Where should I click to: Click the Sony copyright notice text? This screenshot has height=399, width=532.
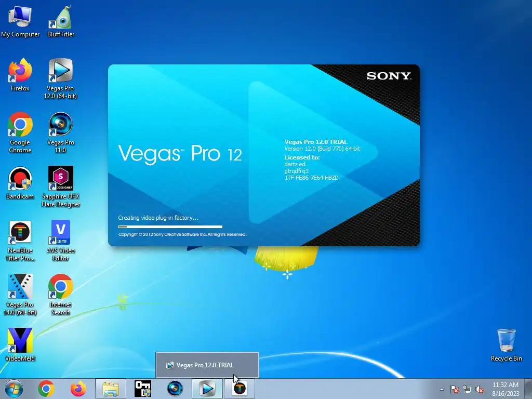click(182, 234)
